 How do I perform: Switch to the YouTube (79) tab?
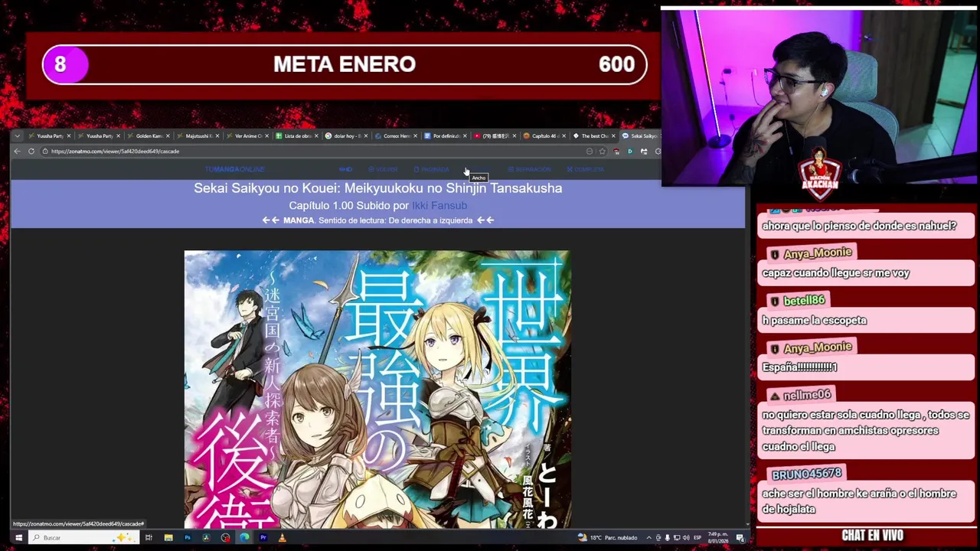point(494,136)
